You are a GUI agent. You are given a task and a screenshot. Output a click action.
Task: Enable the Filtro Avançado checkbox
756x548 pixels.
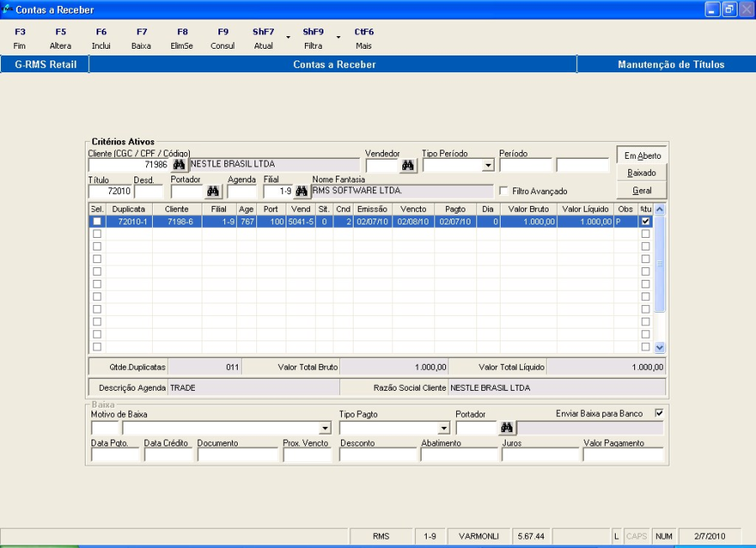coord(504,192)
